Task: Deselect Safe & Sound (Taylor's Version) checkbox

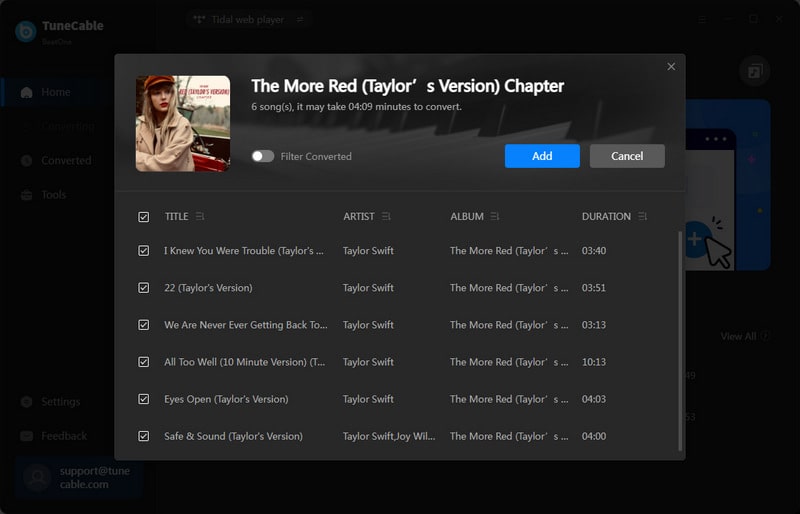Action: click(x=144, y=436)
